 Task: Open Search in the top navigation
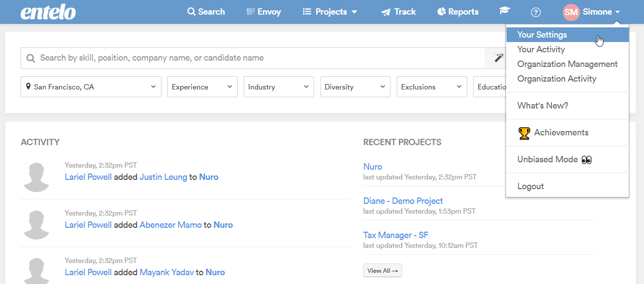tap(206, 12)
